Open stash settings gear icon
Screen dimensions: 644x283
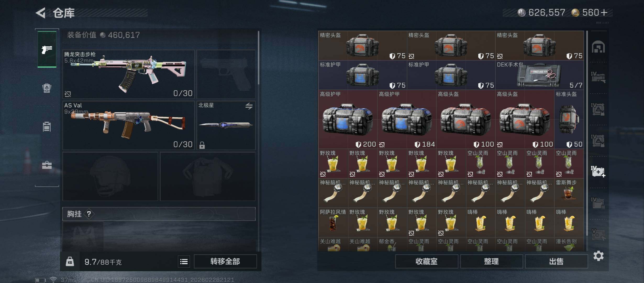598,256
